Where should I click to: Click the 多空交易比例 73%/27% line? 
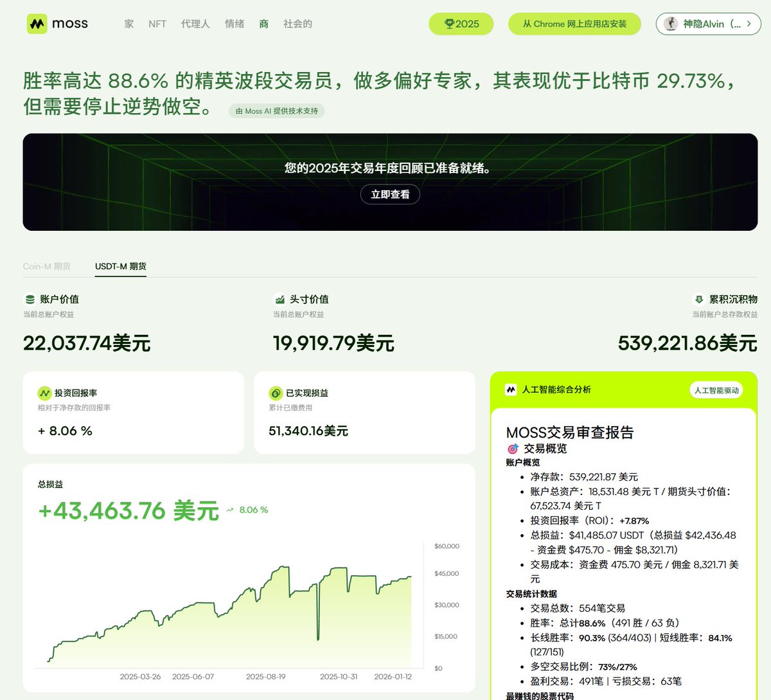pos(583,667)
